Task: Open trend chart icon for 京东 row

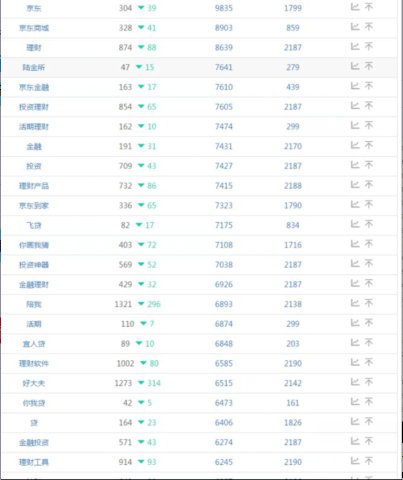Action: point(355,7)
